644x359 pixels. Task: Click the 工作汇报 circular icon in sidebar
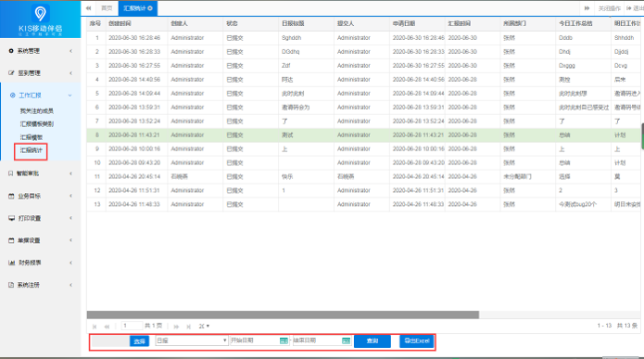[x=12, y=95]
